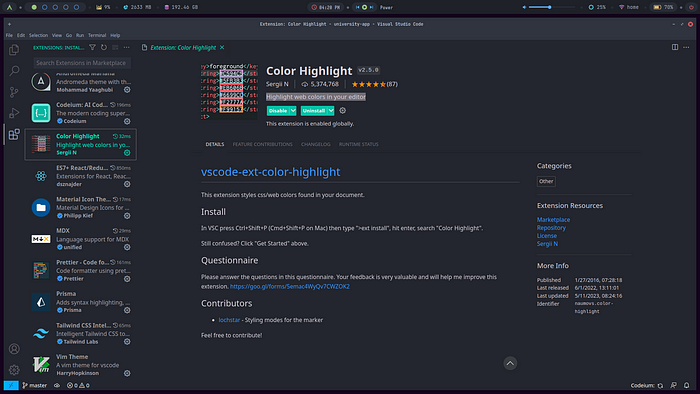Viewport: 700px width, 394px height.
Task: Select the Prisma extension in list
Action: pos(81,302)
